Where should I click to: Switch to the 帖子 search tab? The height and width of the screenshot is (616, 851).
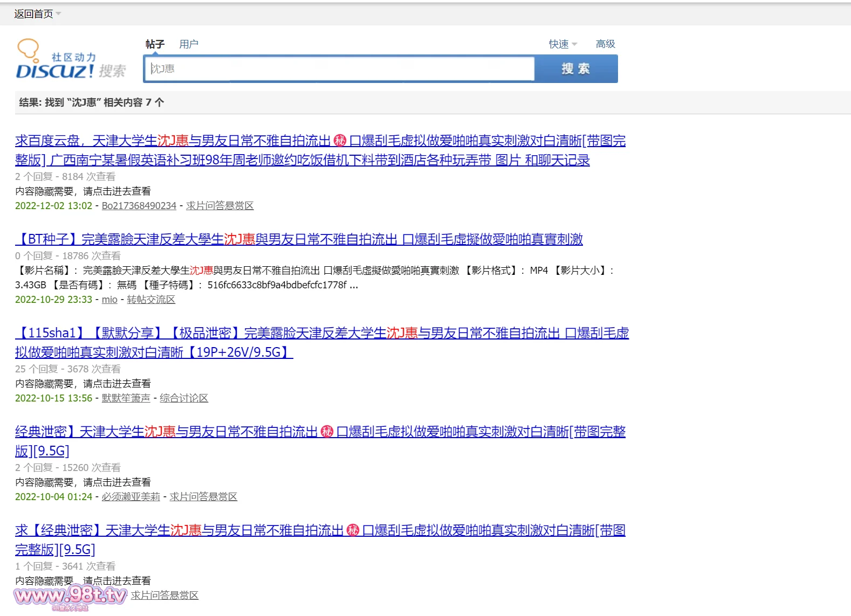(155, 44)
